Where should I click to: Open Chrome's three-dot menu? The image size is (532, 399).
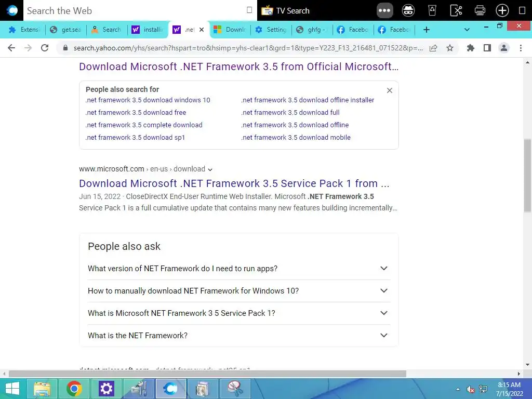521,48
